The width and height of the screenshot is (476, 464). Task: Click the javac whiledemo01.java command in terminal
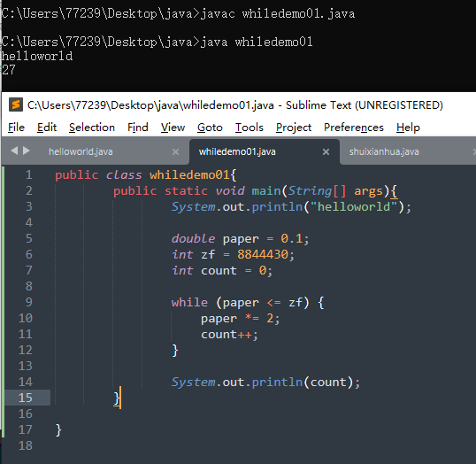278,13
